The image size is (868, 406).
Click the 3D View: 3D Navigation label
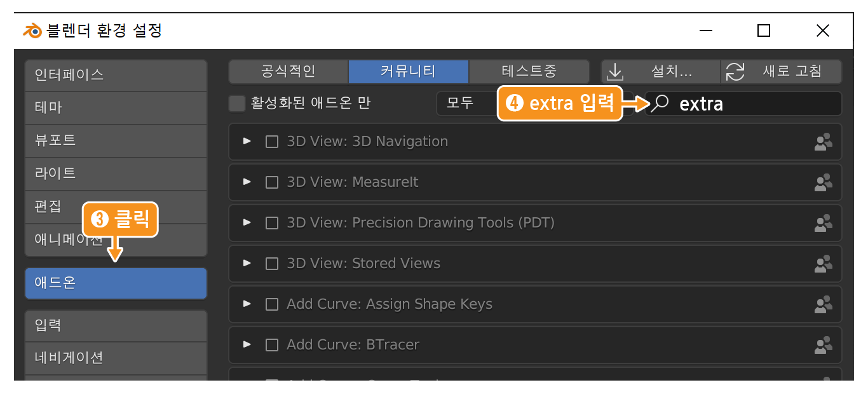coord(367,142)
